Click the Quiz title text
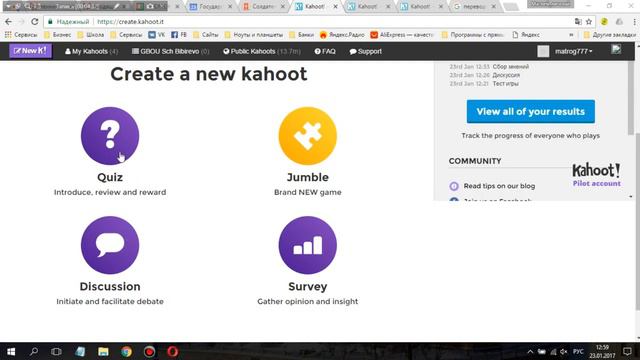Viewport: 640px width, 360px height. (110, 178)
